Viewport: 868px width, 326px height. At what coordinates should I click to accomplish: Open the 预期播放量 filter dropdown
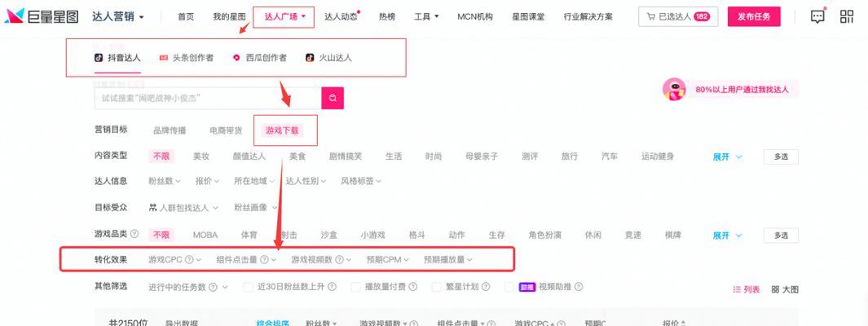[x=447, y=259]
